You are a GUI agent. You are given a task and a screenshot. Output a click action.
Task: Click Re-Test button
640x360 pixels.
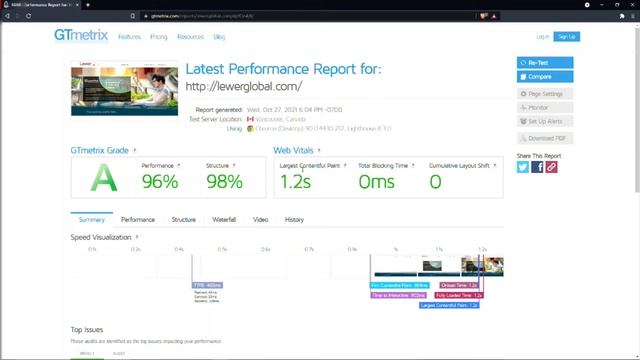[545, 63]
